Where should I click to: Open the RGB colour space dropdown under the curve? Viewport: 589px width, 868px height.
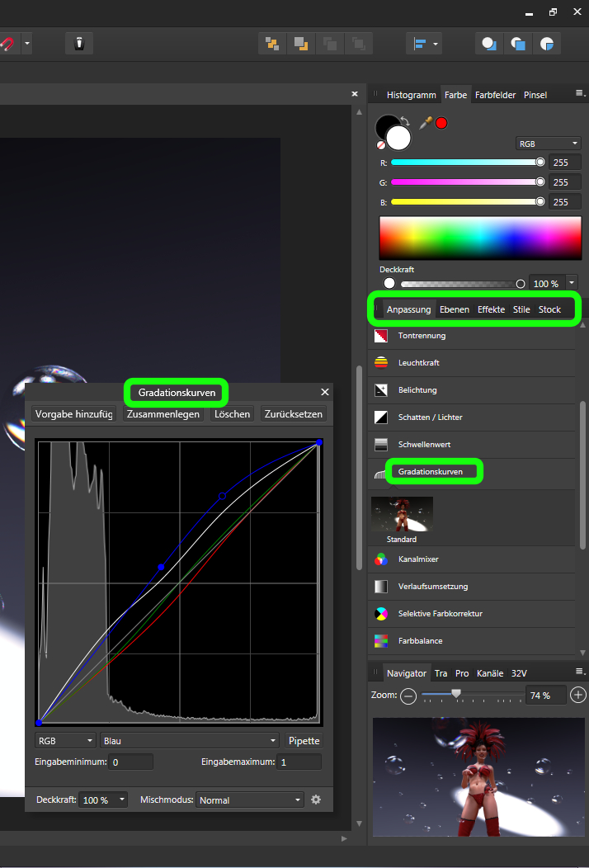click(x=65, y=741)
